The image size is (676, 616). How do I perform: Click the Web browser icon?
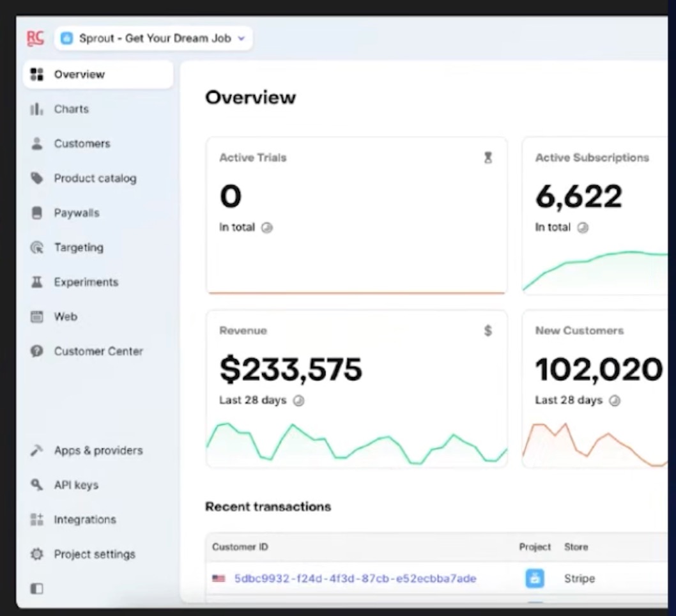36,316
